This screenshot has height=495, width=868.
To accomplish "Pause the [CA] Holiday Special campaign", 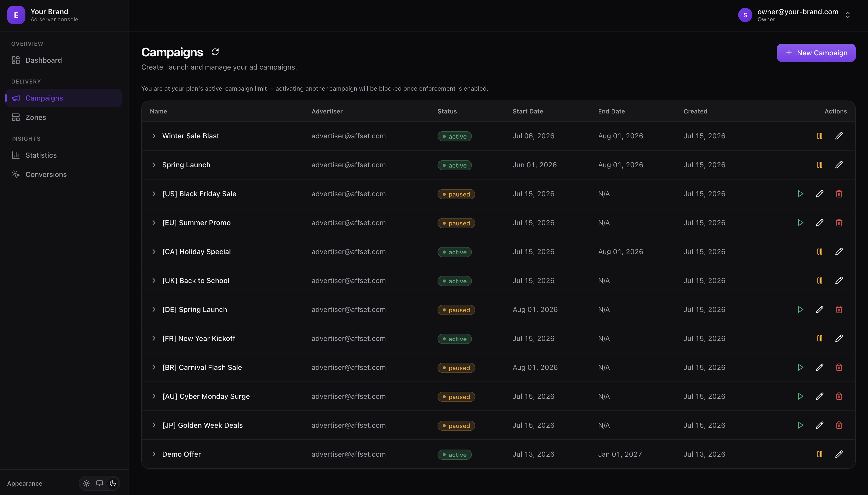I will [x=820, y=252].
